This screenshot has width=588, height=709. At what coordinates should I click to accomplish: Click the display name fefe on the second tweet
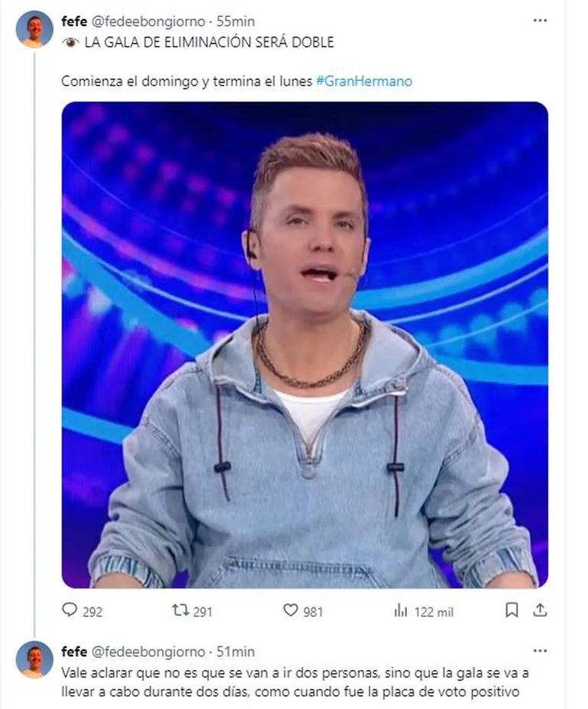[x=74, y=652]
